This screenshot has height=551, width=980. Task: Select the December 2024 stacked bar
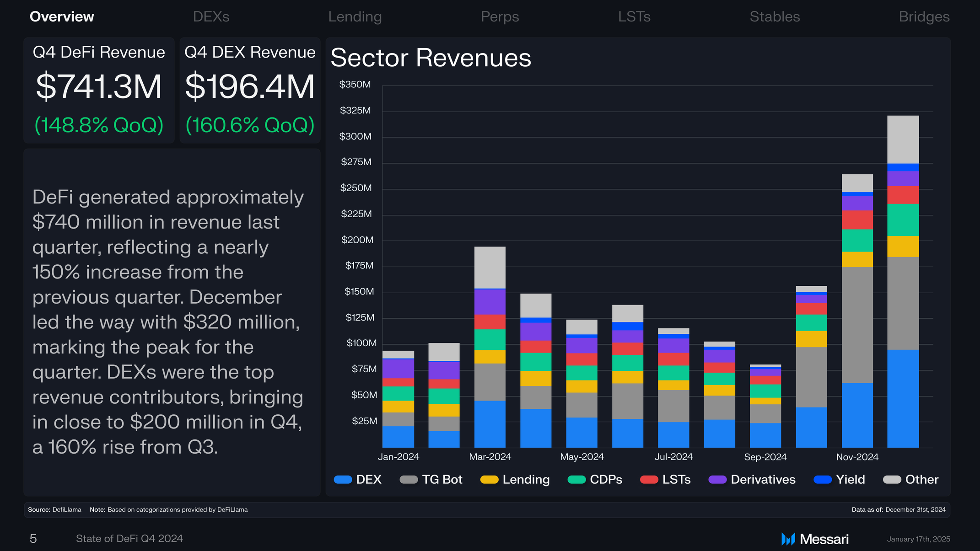[903, 282]
